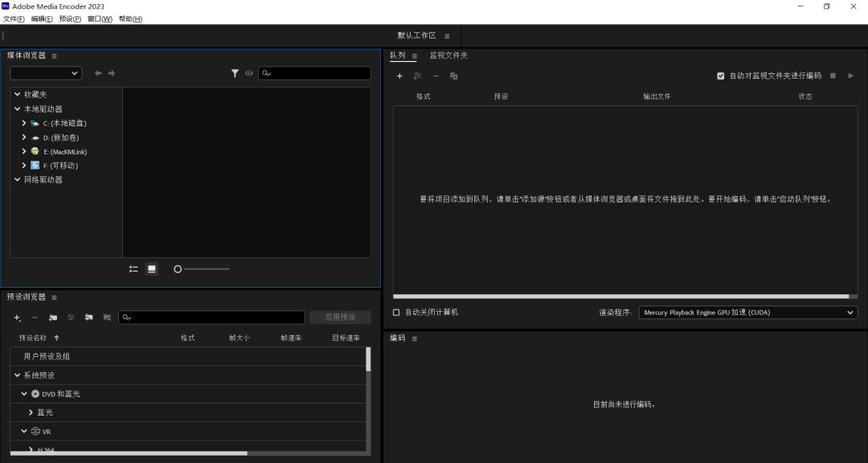868x463 pixels.
Task: Click the Remove minus icon in Queue toolbar
Action: coord(435,76)
